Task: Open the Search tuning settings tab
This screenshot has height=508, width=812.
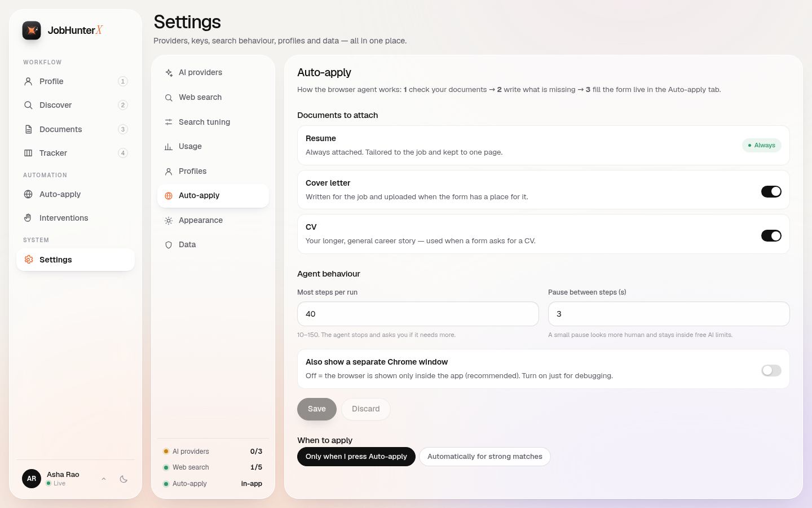Action: [213, 122]
